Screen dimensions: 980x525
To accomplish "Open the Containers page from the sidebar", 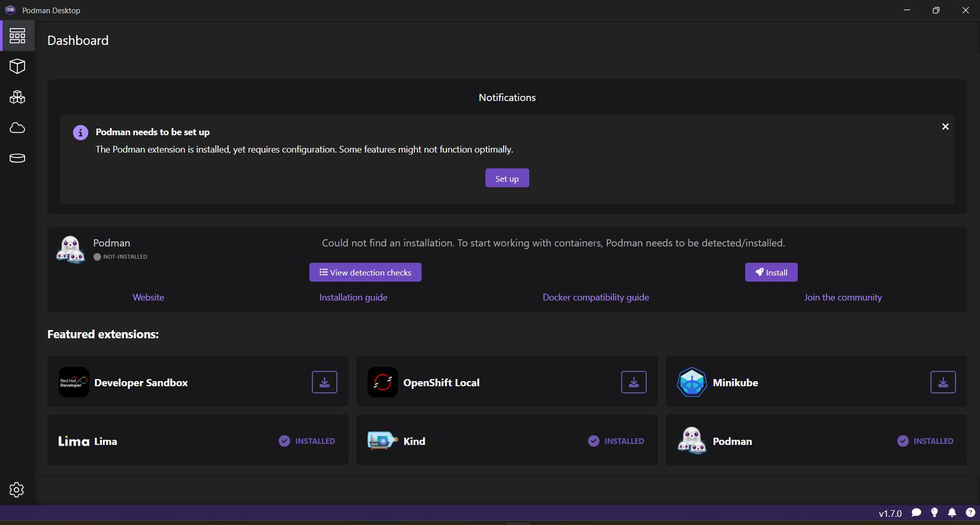I will click(17, 66).
